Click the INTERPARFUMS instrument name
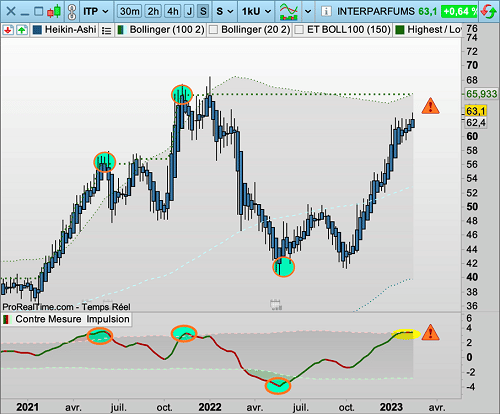500x414 pixels. (376, 12)
